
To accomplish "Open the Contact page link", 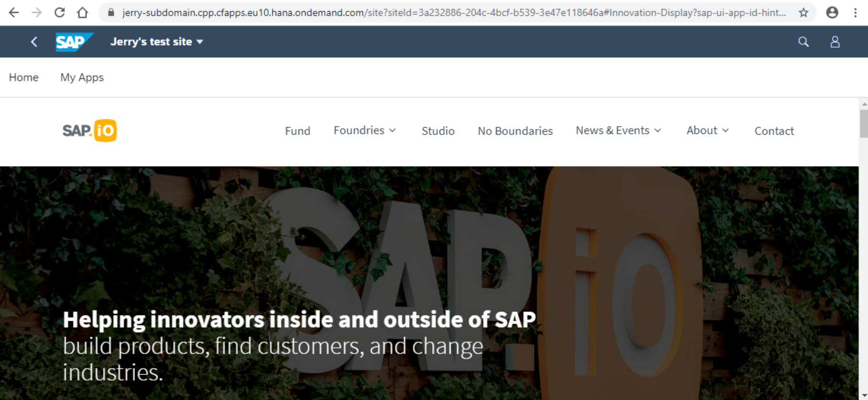I will click(x=774, y=131).
